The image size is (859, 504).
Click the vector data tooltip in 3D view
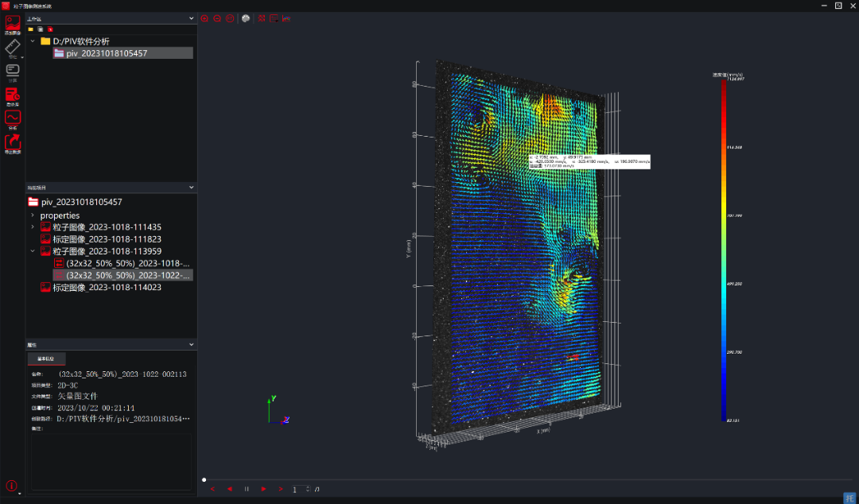pos(589,161)
